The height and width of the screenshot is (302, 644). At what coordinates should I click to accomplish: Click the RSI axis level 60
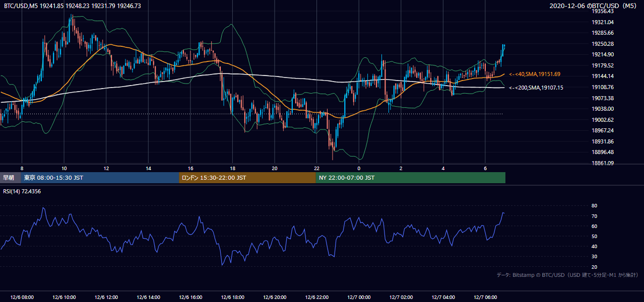pos(594,226)
